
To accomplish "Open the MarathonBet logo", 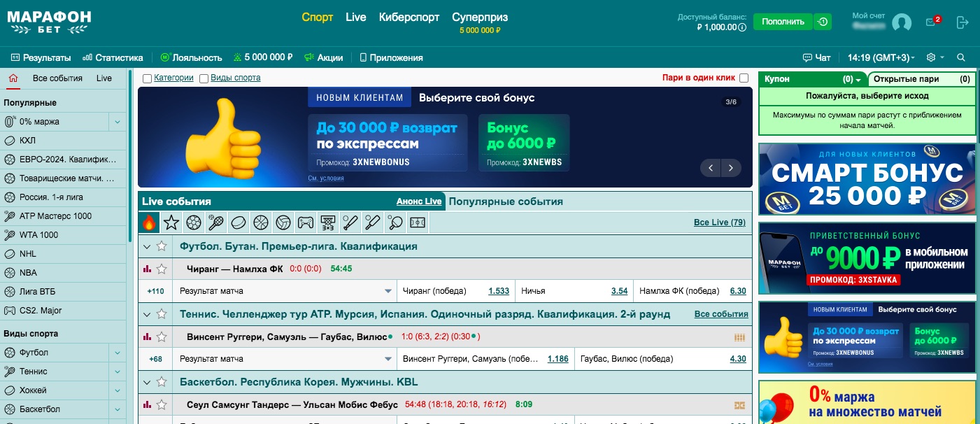I will tap(48, 22).
